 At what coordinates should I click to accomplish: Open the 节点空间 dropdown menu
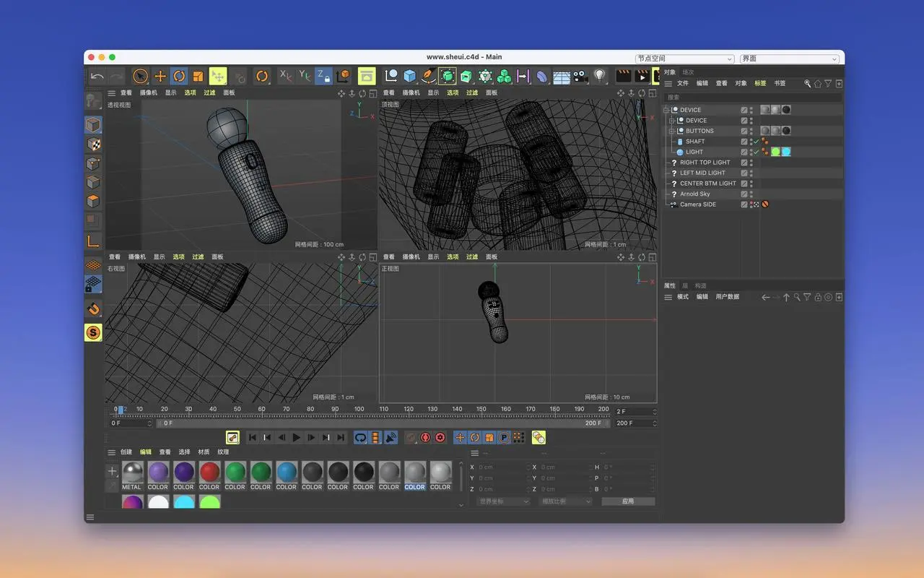pos(684,59)
